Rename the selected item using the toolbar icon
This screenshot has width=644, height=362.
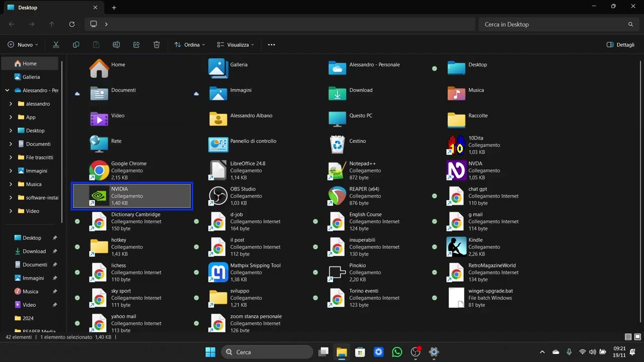[116, 45]
